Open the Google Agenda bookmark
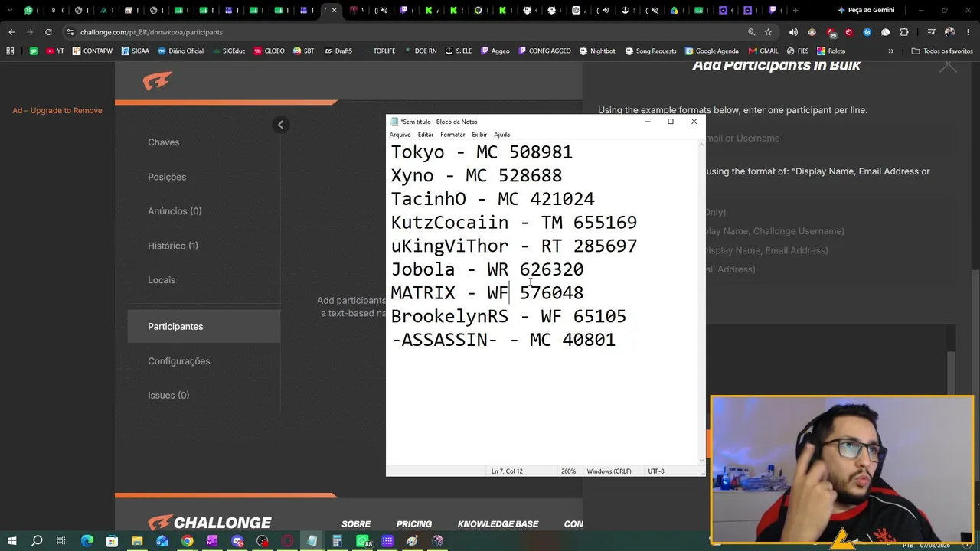This screenshot has height=551, width=980. [x=711, y=51]
